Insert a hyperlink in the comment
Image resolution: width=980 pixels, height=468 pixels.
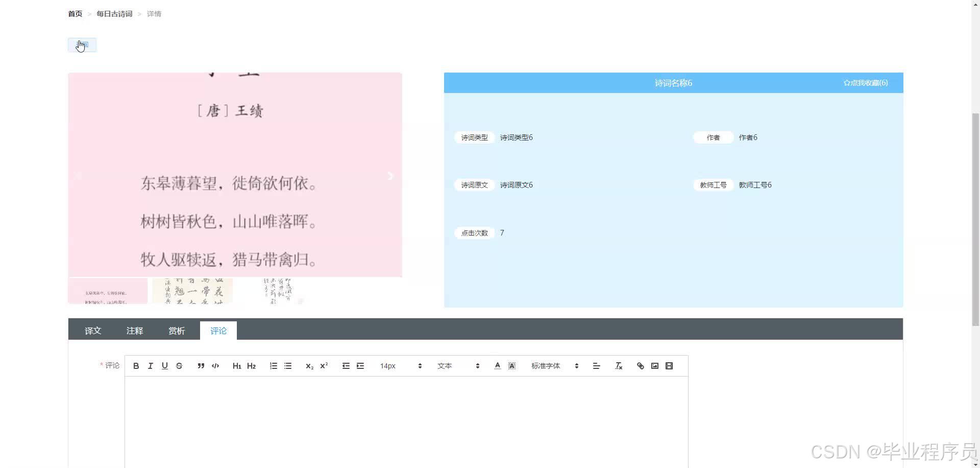tap(640, 366)
